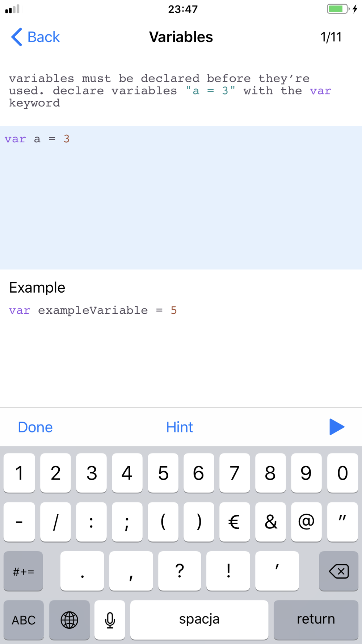Tap the euro symbol key
This screenshot has height=644, width=362.
tap(234, 522)
